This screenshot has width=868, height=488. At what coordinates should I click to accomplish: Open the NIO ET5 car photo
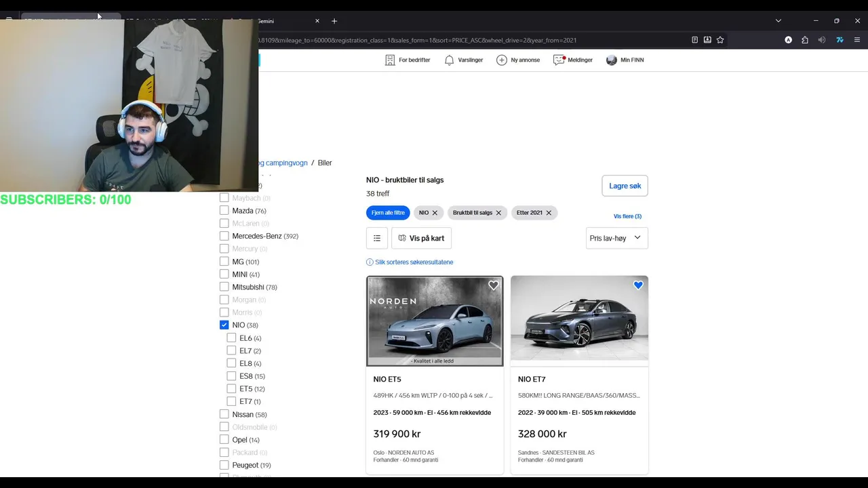[x=435, y=321]
